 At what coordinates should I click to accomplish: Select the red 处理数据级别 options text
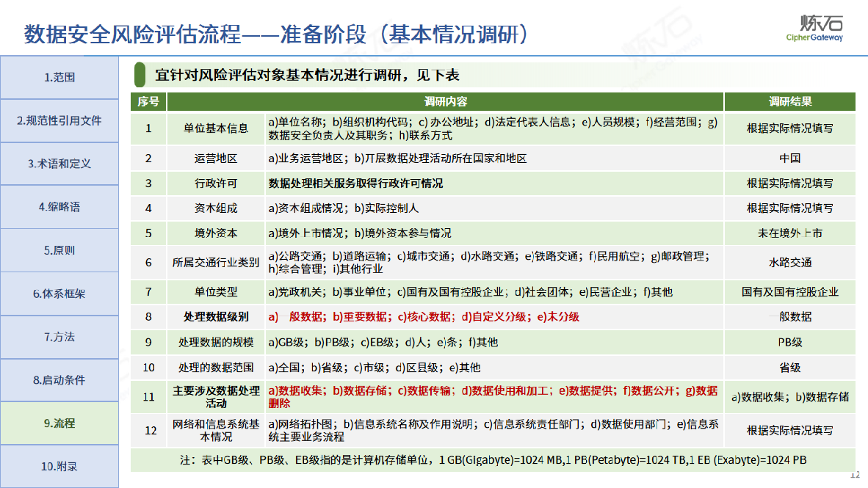tap(424, 316)
